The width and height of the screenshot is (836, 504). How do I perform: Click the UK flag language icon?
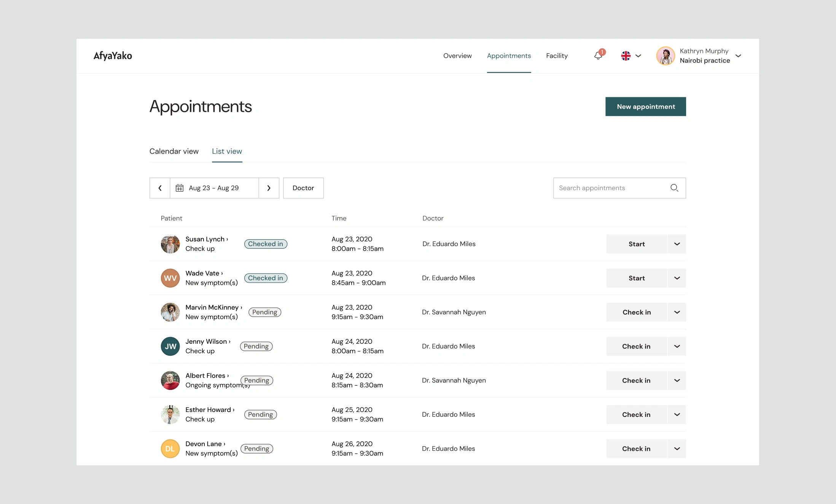tap(626, 56)
